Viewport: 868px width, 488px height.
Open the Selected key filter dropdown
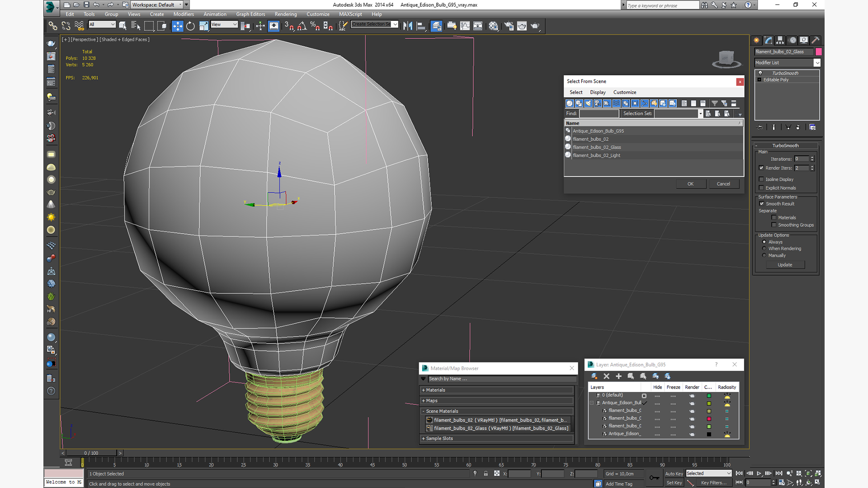click(708, 474)
